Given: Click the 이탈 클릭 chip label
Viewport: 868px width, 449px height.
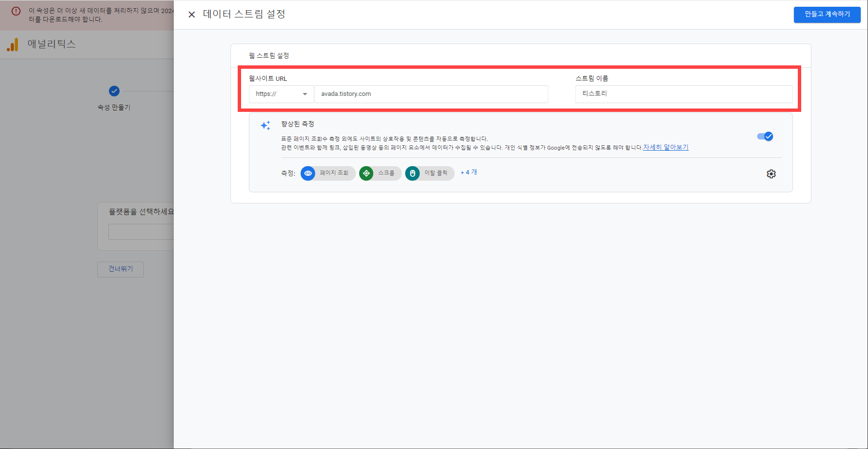Looking at the screenshot, I should click(436, 173).
